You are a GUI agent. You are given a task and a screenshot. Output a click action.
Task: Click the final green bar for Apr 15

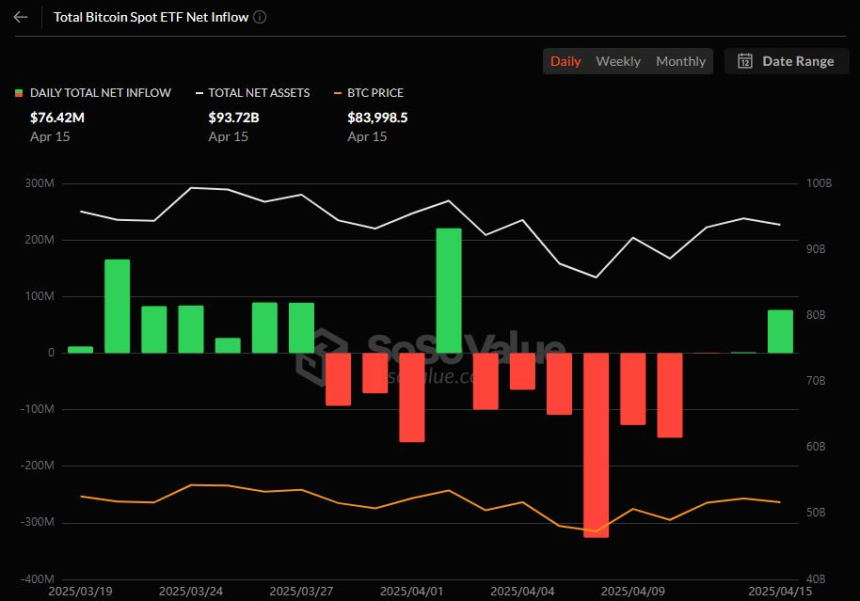pyautogui.click(x=780, y=331)
